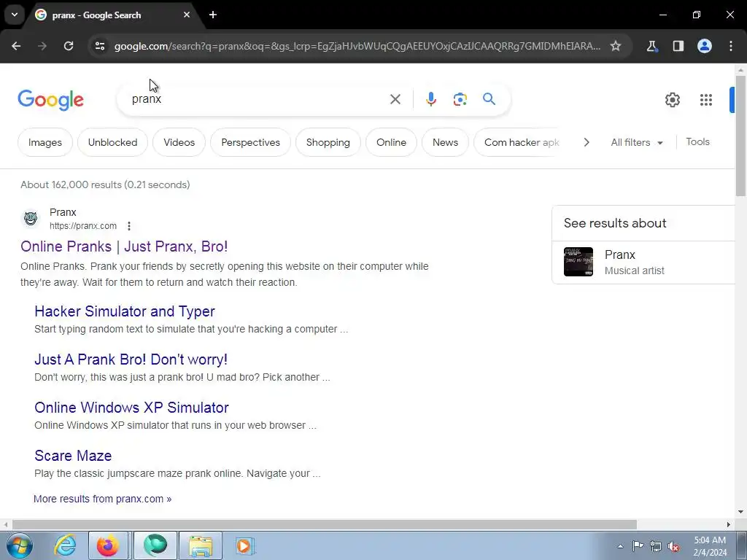Screen dimensions: 747x560
Task: Select the Unblocked filter chip
Action: tap(112, 142)
